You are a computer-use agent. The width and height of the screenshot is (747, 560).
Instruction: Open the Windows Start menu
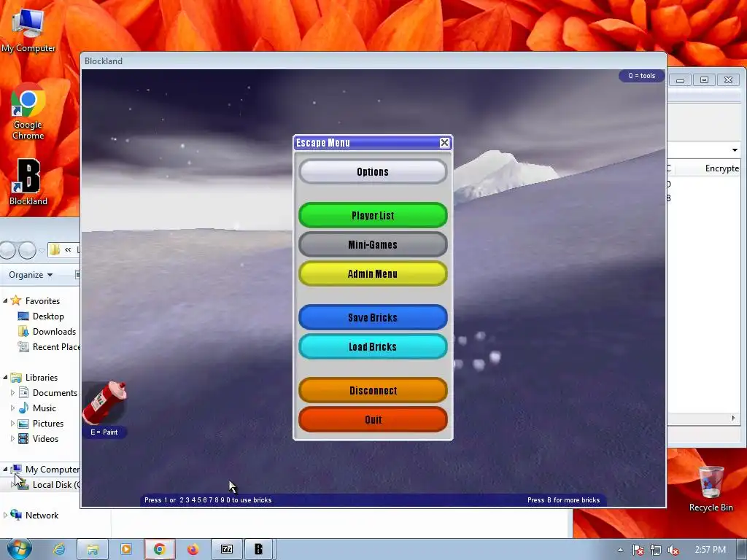tap(19, 549)
